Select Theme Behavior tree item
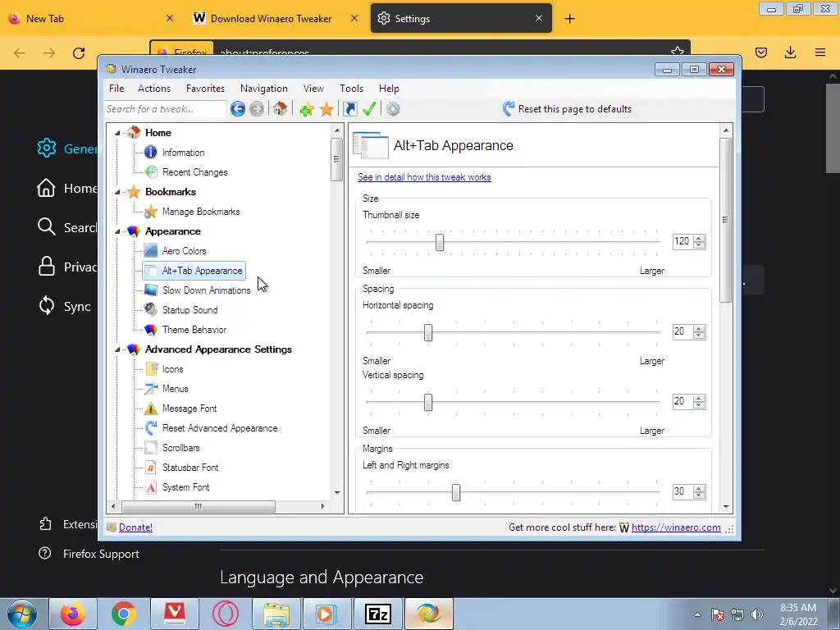Screen dimensions: 840x630 pos(194,330)
